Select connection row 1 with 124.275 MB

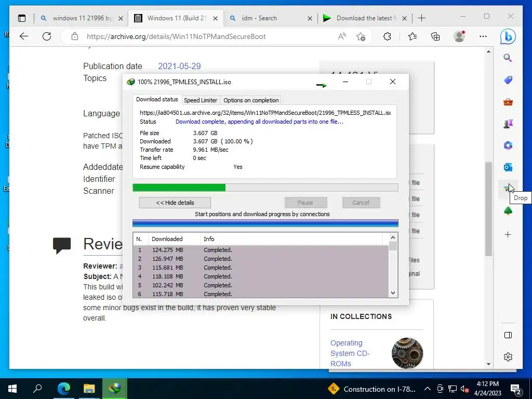pyautogui.click(x=261, y=250)
